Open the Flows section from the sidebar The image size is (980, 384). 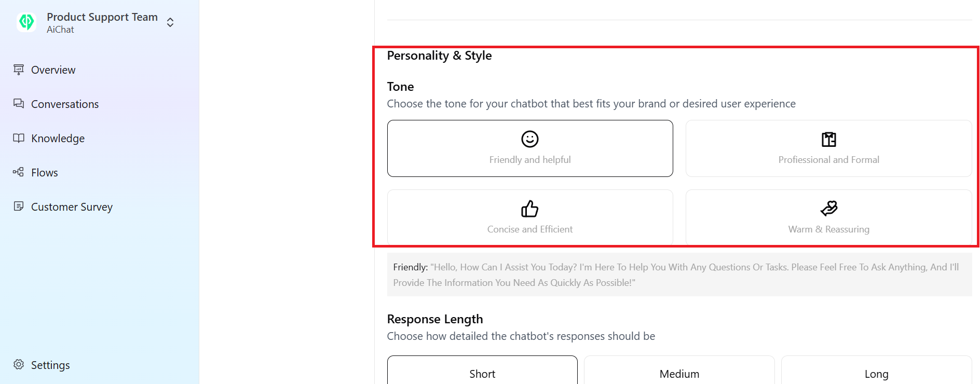(45, 172)
